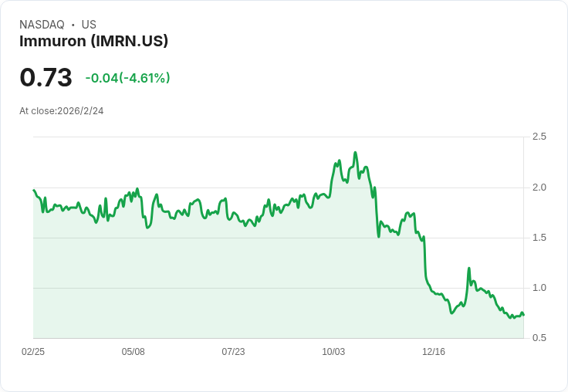
Task: Click the -0.04(-4.61%) price change text
Action: [x=127, y=78]
